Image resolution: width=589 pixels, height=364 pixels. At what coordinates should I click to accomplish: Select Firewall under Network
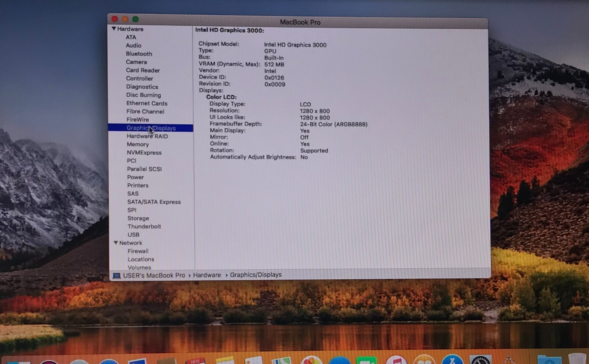click(138, 251)
